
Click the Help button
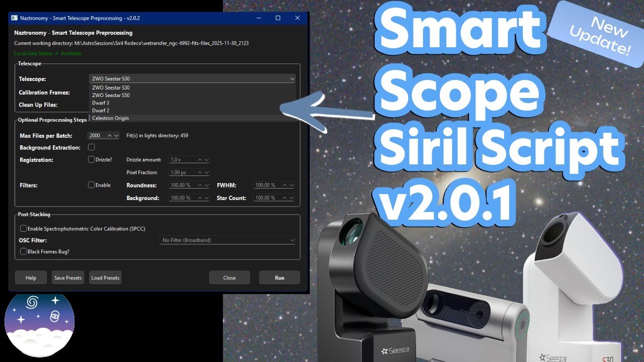[31, 278]
